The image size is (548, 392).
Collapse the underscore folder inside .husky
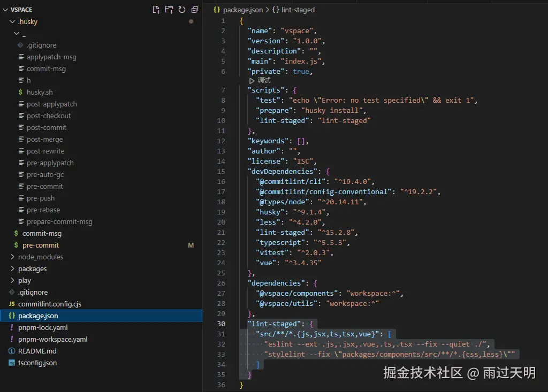pos(17,34)
